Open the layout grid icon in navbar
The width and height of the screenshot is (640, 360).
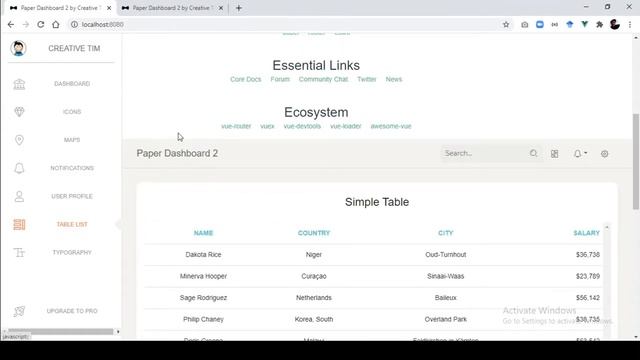point(554,154)
